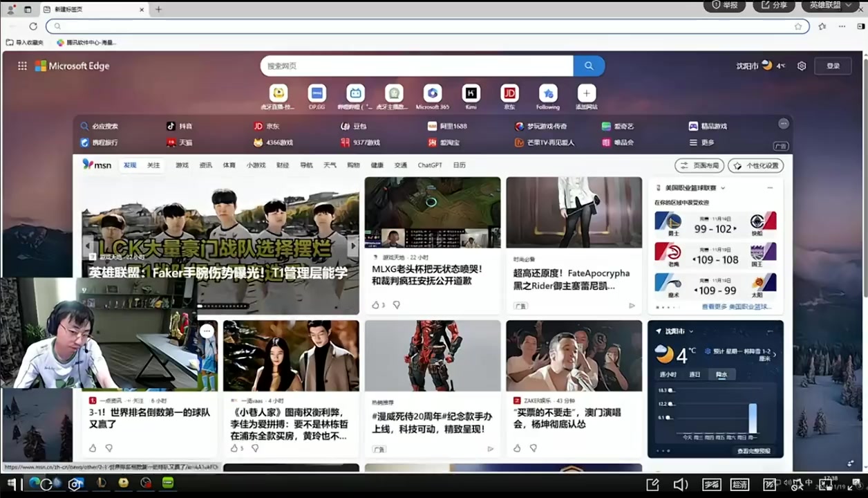Image resolution: width=868 pixels, height=498 pixels.
Task: Click like on the MLXG news card
Action: (375, 305)
